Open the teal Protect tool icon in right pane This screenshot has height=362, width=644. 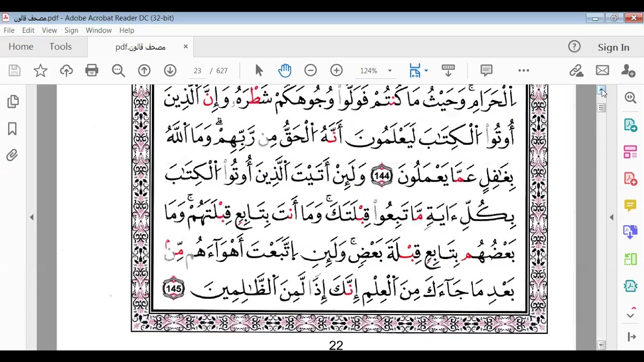coord(630,286)
